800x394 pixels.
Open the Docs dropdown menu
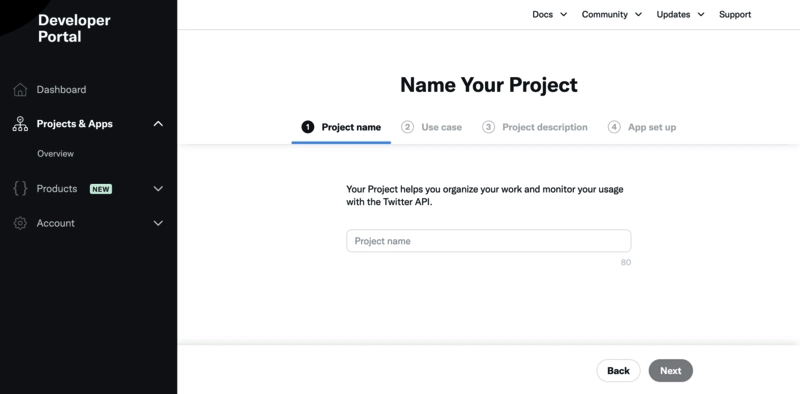549,14
